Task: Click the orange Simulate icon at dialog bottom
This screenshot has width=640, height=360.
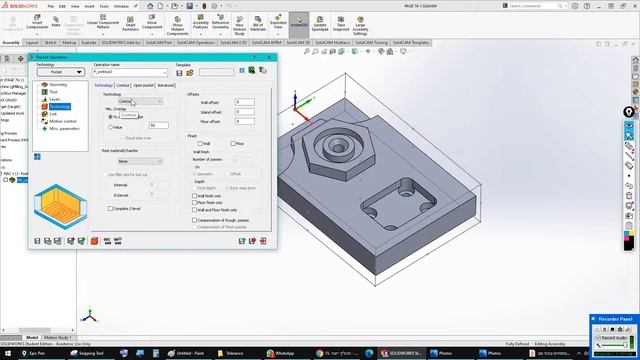Action: coord(94,241)
